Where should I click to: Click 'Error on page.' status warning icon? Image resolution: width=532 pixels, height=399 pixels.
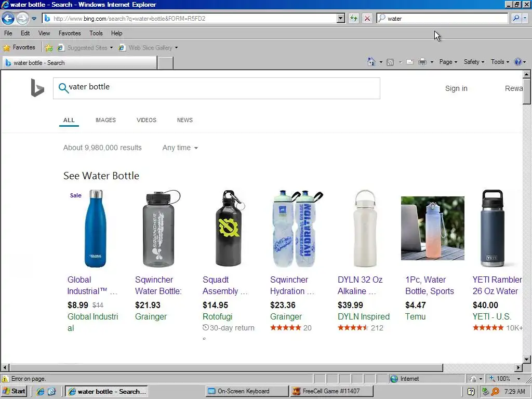tap(5, 379)
